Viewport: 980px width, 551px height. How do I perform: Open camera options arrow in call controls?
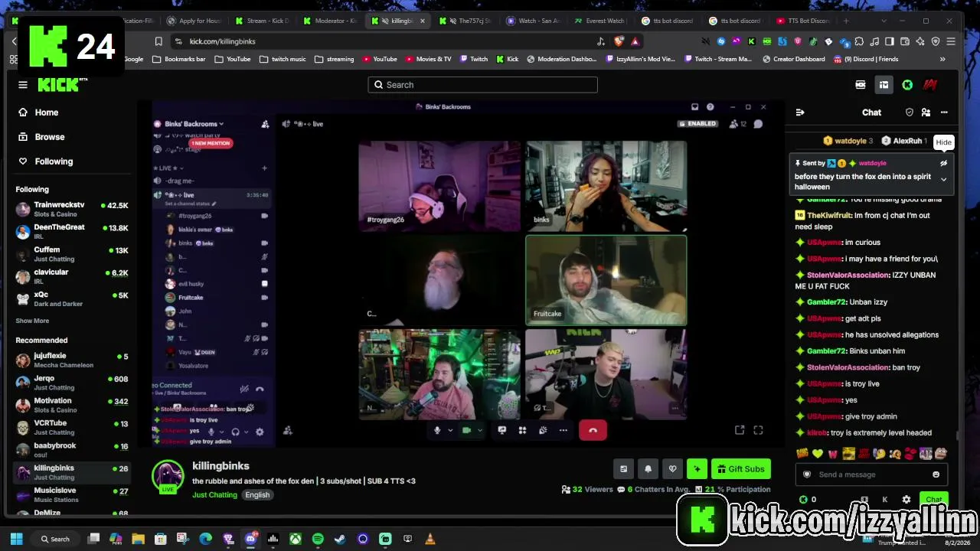[480, 430]
